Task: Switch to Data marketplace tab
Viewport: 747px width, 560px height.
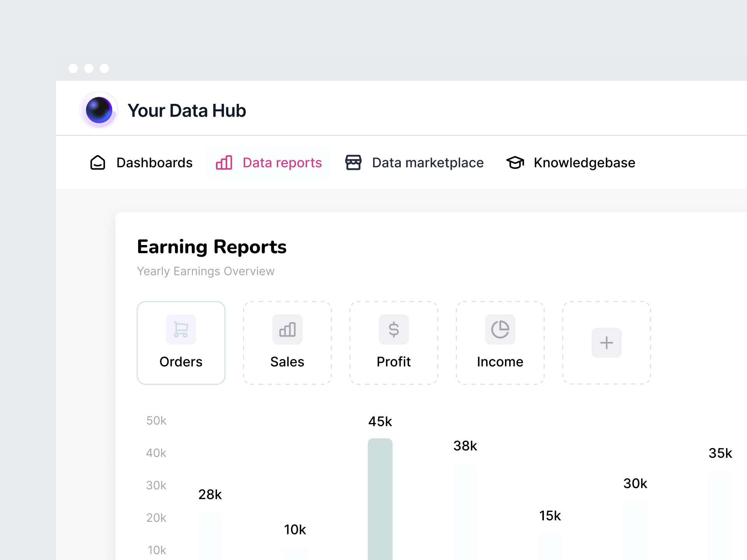Action: (428, 163)
